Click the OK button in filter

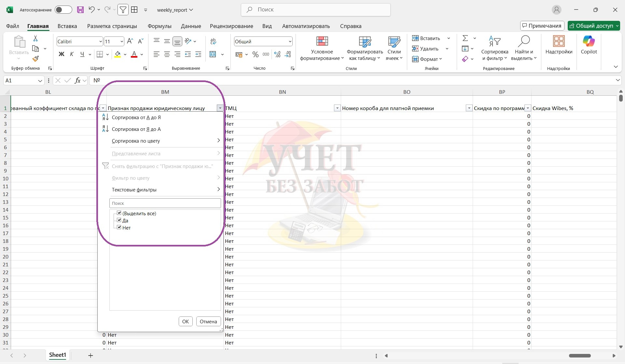[186, 321]
